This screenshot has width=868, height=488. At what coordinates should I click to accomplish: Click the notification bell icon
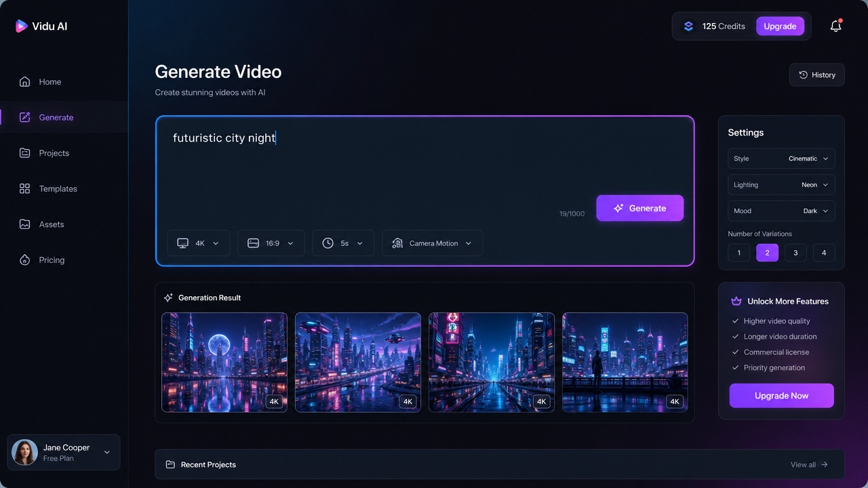point(835,26)
